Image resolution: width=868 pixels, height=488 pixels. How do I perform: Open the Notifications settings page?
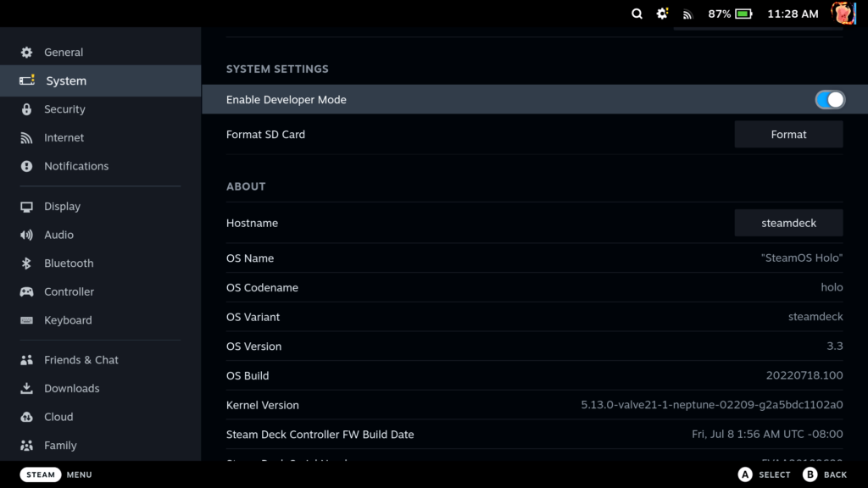[76, 166]
